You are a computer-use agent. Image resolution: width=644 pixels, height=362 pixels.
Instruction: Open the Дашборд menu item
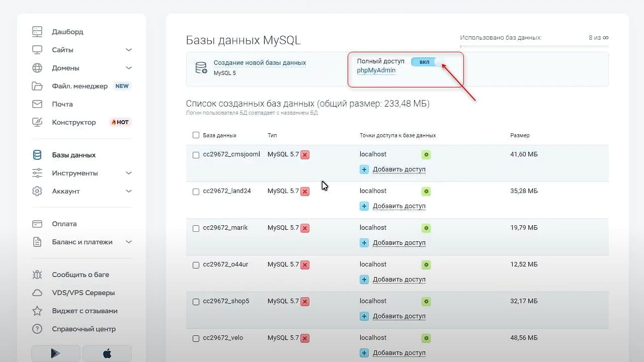(x=67, y=32)
